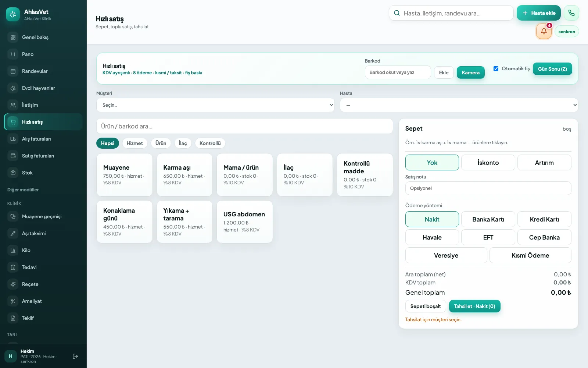Image resolution: width=588 pixels, height=368 pixels.
Task: Click Sepeti boşalt button
Action: click(x=426, y=306)
